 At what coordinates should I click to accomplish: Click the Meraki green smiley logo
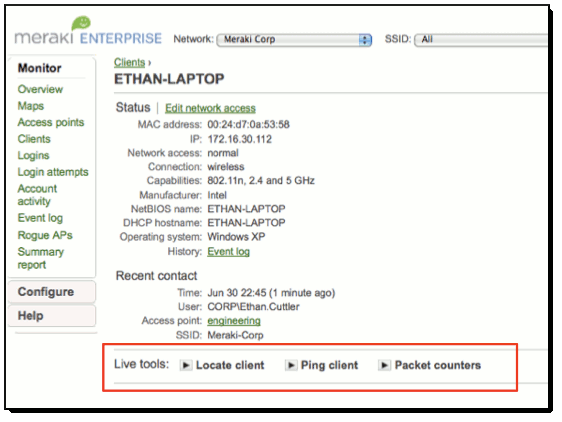81,23
